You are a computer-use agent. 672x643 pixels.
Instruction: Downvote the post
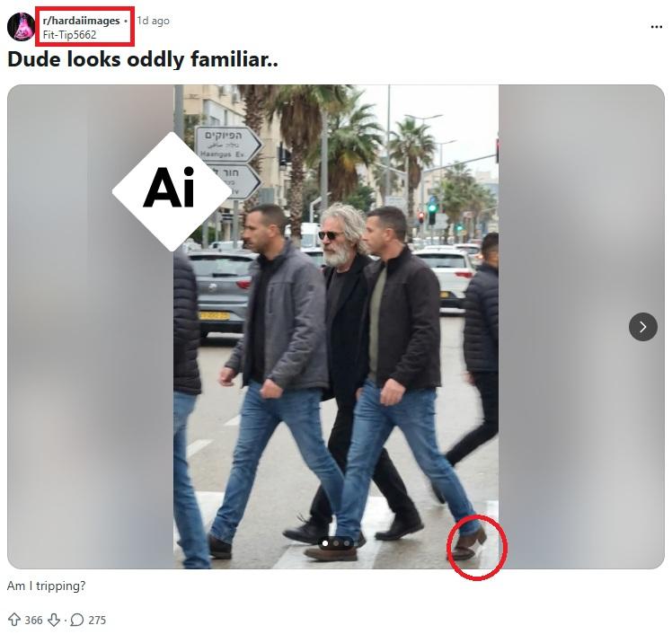coord(54,620)
